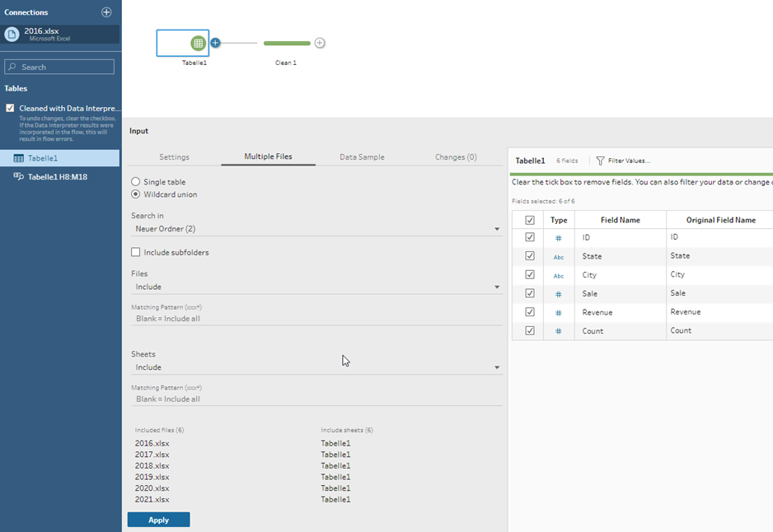The height and width of the screenshot is (532, 773).
Task: Click the Count field name cell
Action: [x=621, y=332]
